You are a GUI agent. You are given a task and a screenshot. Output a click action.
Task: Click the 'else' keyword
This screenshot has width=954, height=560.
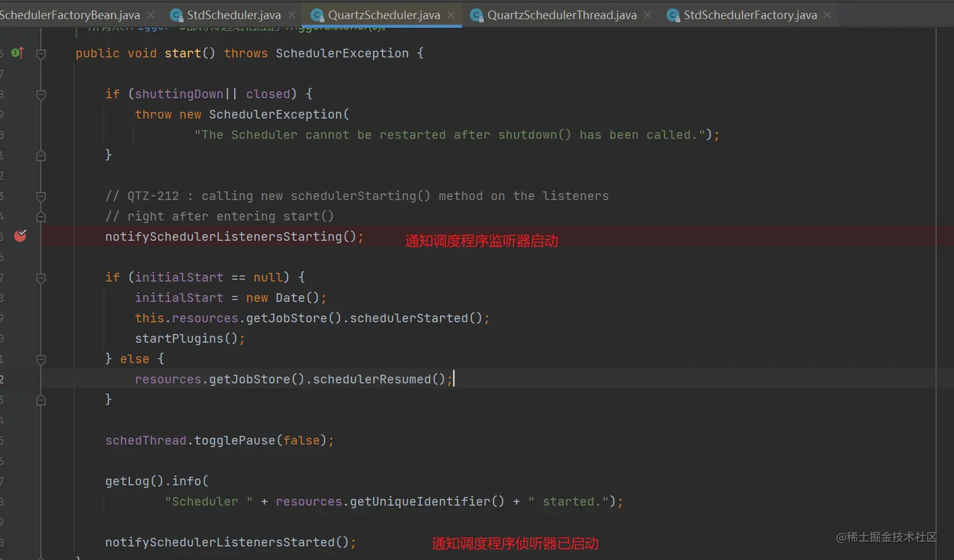[134, 359]
